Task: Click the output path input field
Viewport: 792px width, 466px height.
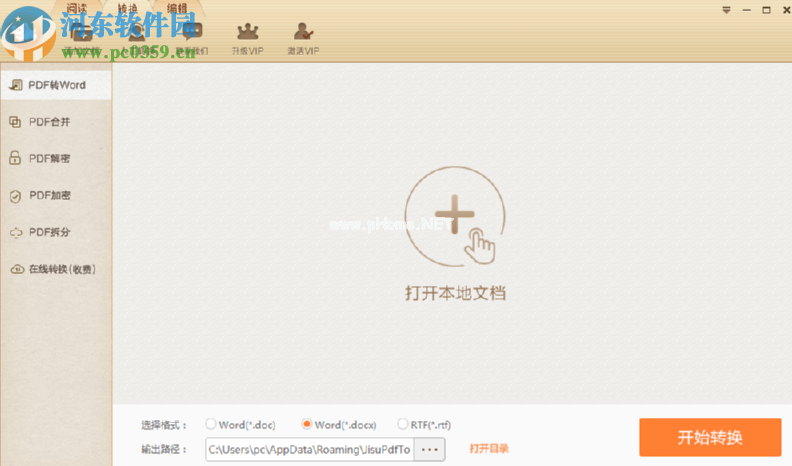Action: (x=309, y=449)
